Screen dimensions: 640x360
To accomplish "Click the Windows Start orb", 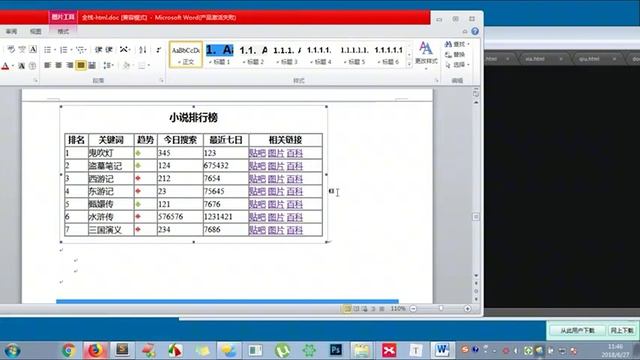I will point(12,351).
